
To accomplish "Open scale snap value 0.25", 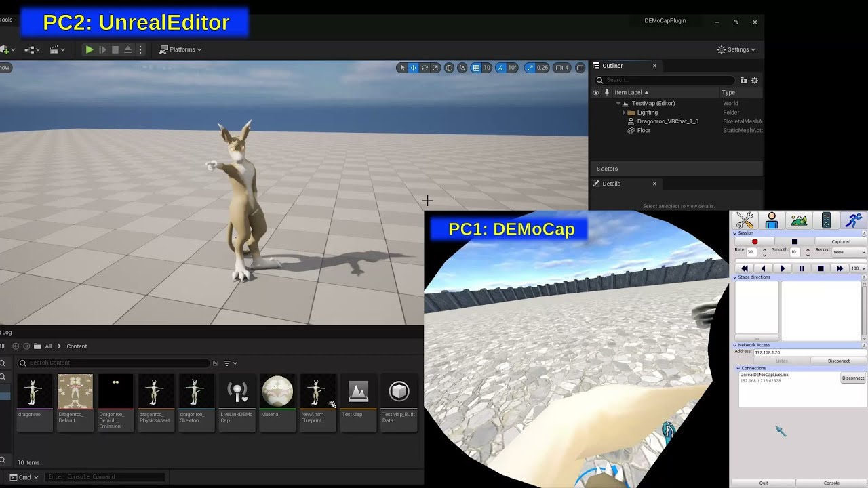I will click(542, 68).
